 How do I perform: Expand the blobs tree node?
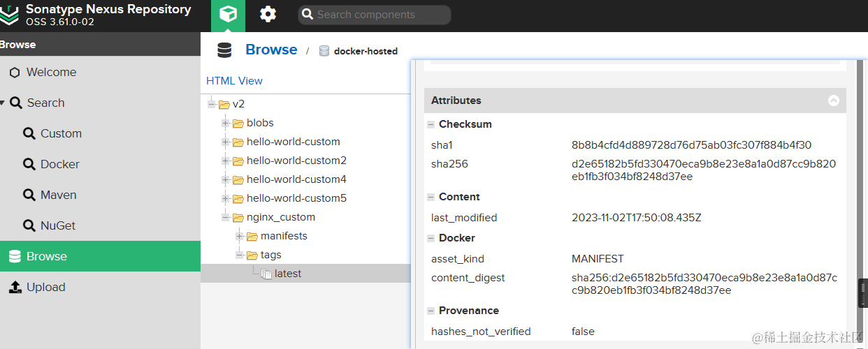click(226, 124)
